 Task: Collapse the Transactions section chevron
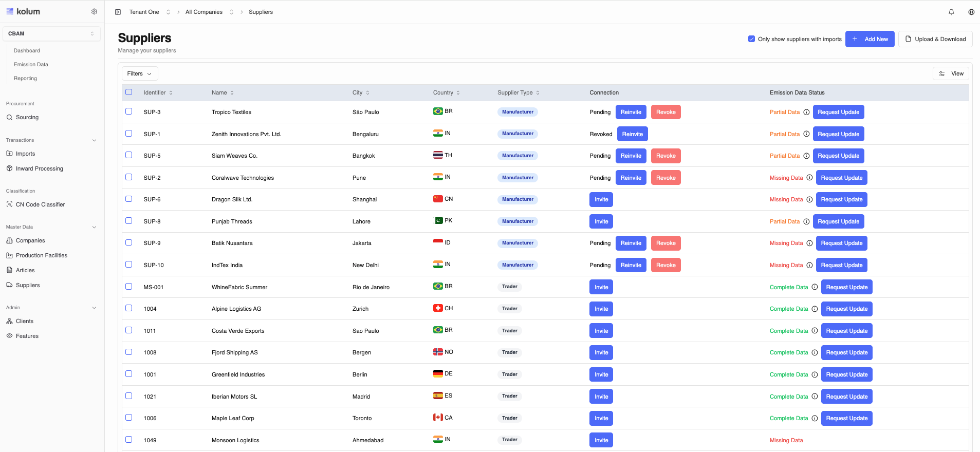point(94,140)
